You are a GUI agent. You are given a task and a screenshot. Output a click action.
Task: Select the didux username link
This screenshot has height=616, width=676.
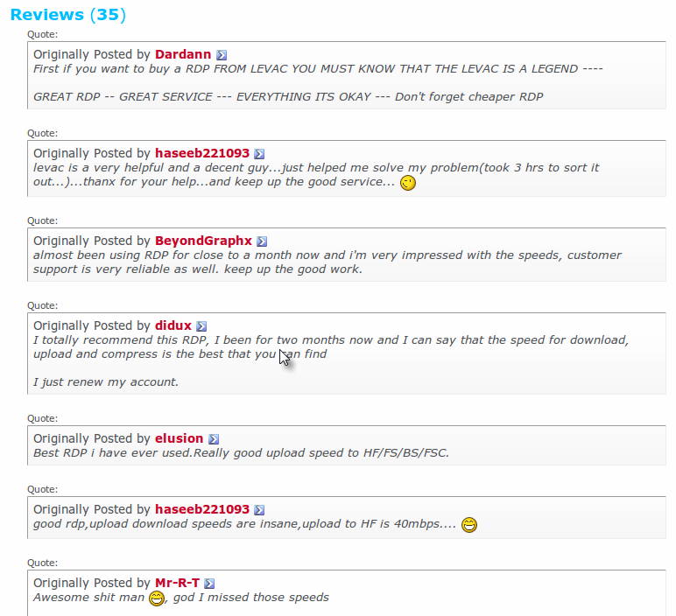click(x=173, y=325)
